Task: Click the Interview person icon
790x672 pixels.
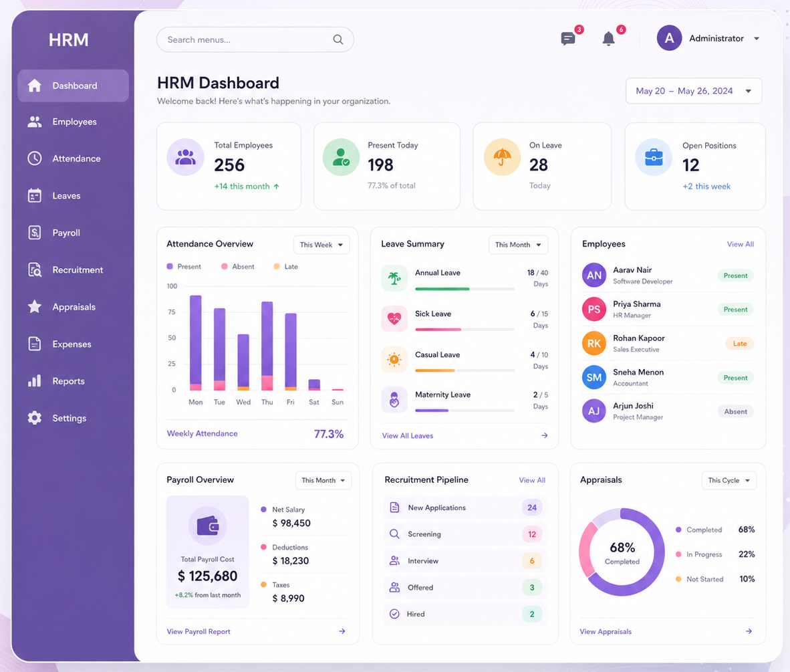Action: [394, 560]
